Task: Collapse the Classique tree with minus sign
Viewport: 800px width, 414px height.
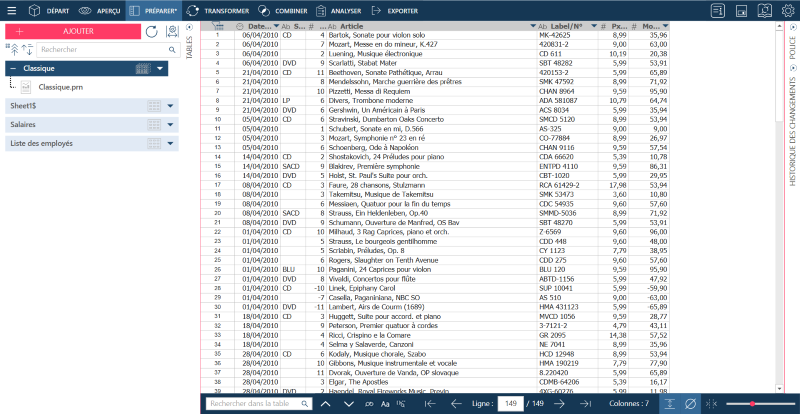Action: tap(13, 68)
